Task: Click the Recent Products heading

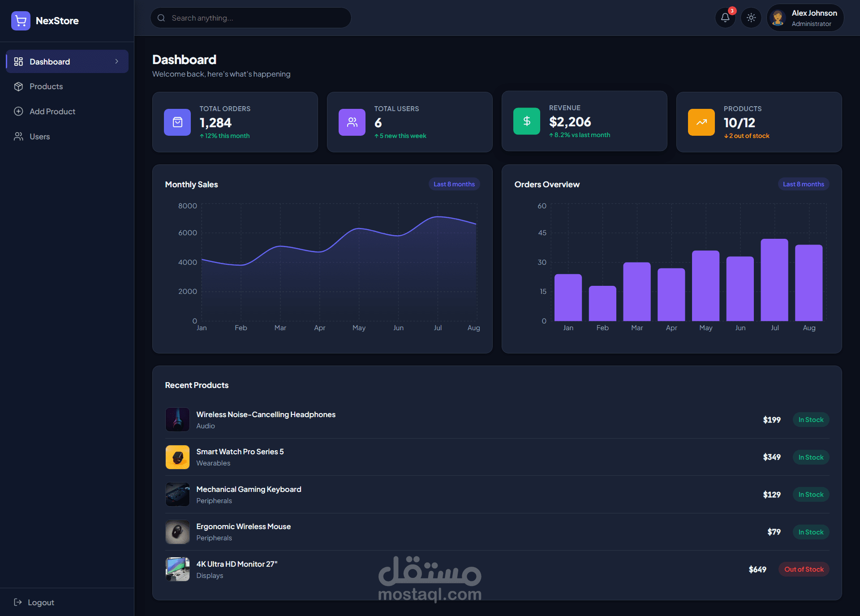Action: point(197,385)
